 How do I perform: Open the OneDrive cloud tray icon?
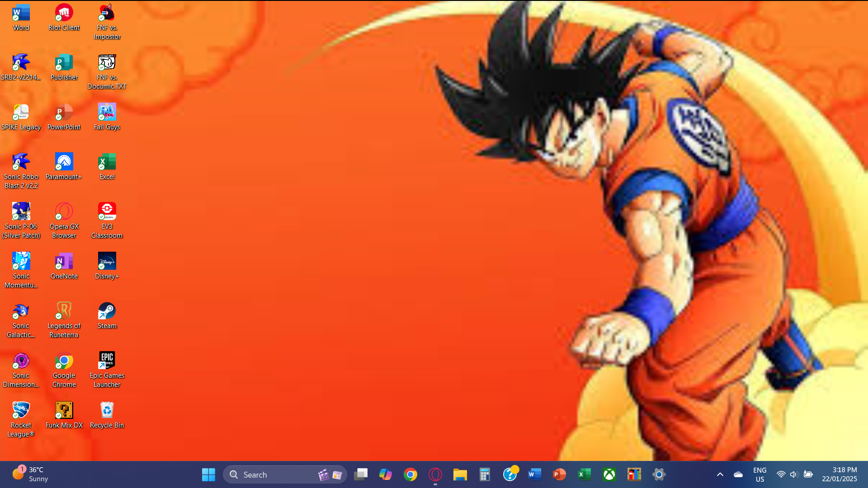tap(738, 474)
